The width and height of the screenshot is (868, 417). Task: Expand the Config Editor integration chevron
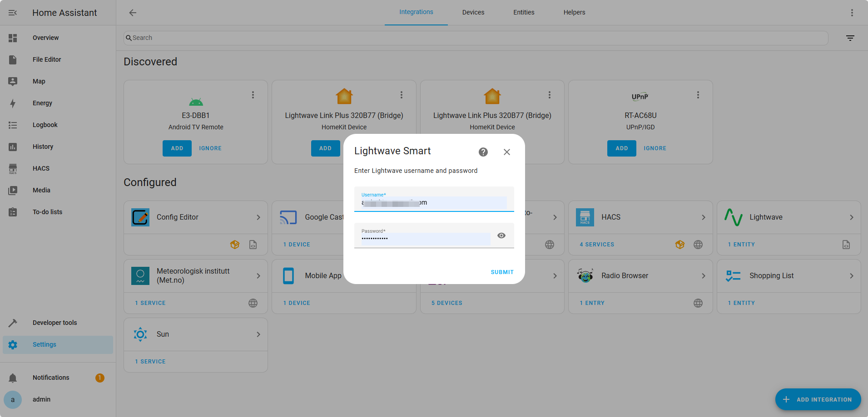[x=258, y=217]
